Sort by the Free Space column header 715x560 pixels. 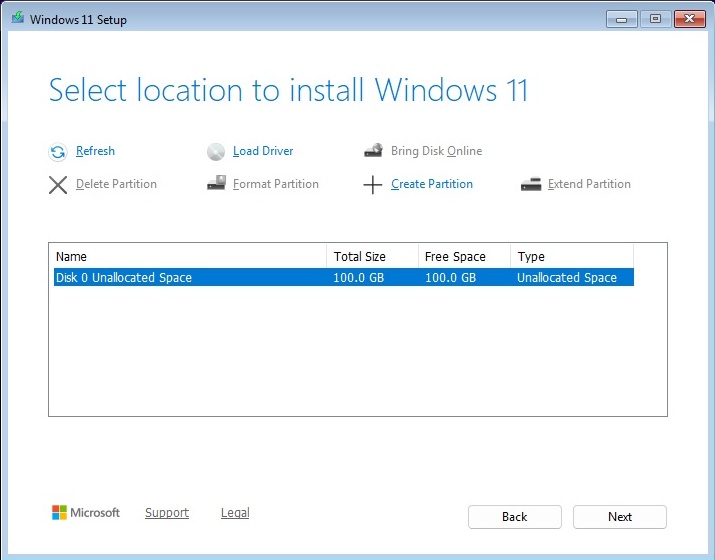click(464, 256)
